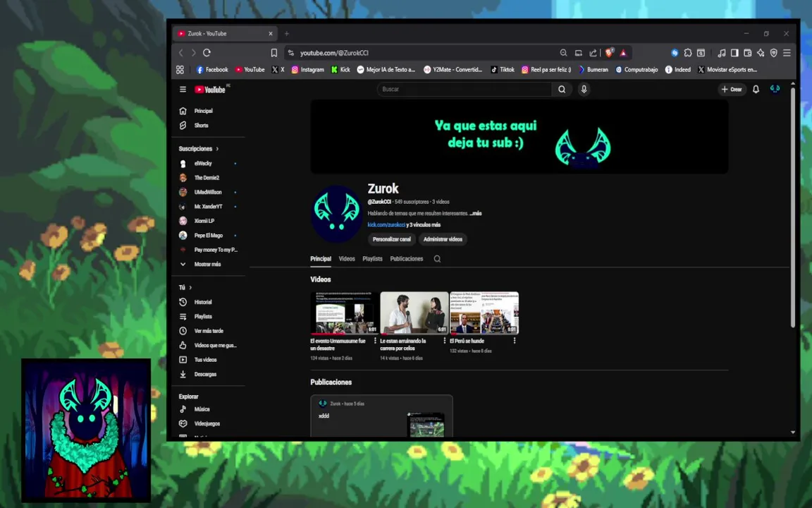This screenshot has height=508, width=812.
Task: Switch to the Videos channel tab
Action: 347,259
